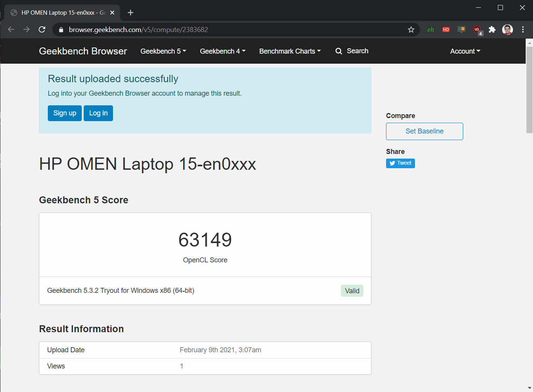Image resolution: width=533 pixels, height=392 pixels.
Task: Open the green 'eh' extension icon
Action: tap(430, 30)
